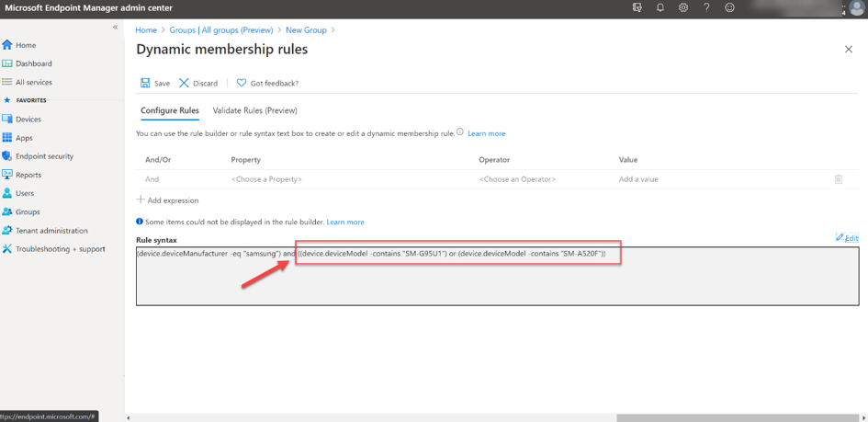This screenshot has height=422, width=868.
Task: Click the New Group breadcrumb
Action: click(x=306, y=30)
